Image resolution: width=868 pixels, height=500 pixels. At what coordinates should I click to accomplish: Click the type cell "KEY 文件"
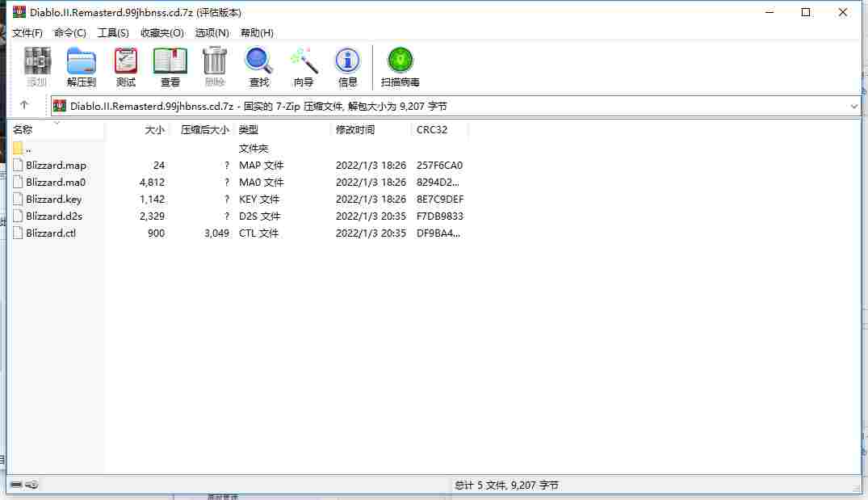tap(259, 199)
